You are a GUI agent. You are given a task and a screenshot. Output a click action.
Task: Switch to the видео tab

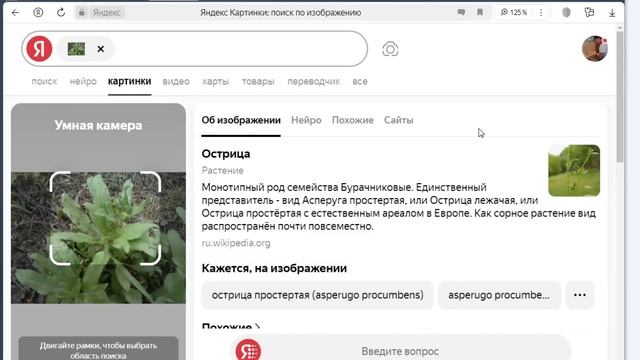pos(176,82)
